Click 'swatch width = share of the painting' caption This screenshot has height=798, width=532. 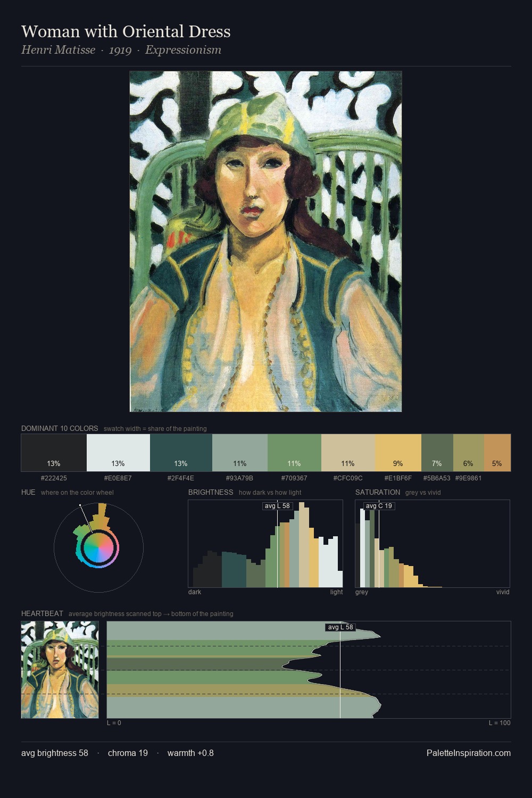coord(155,429)
